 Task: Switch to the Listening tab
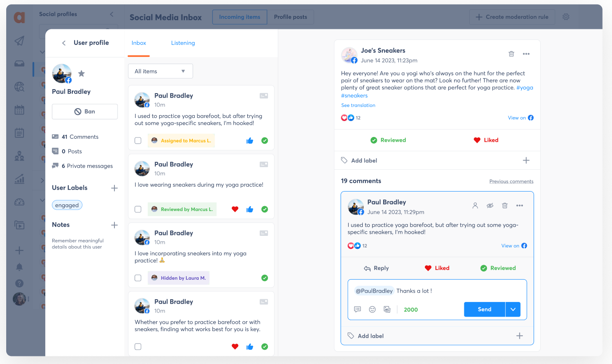coord(183,43)
